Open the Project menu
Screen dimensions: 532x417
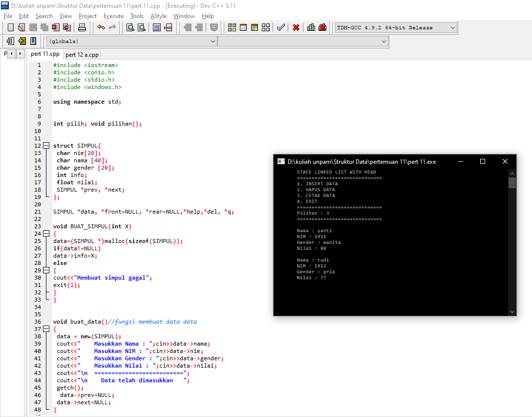[x=87, y=16]
